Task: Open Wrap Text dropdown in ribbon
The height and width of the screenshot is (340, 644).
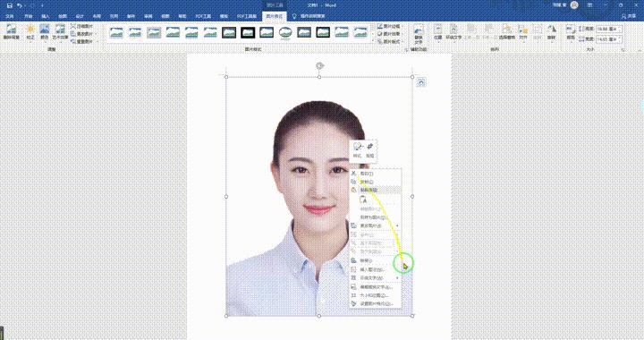Action: point(453,32)
